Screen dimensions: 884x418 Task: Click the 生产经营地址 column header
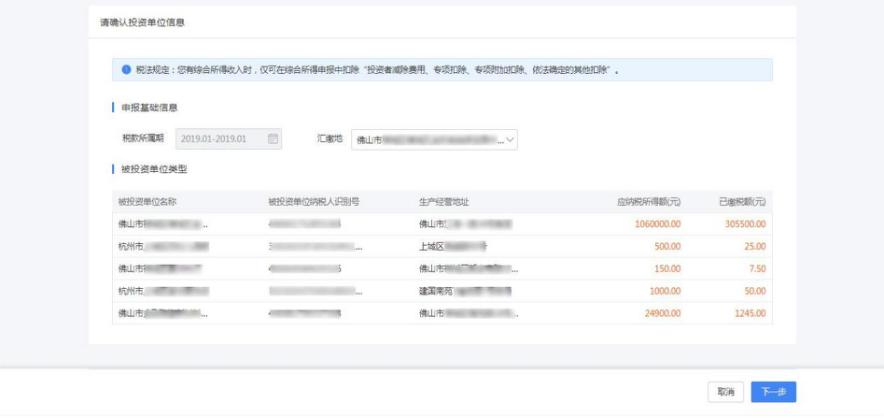[x=444, y=202]
